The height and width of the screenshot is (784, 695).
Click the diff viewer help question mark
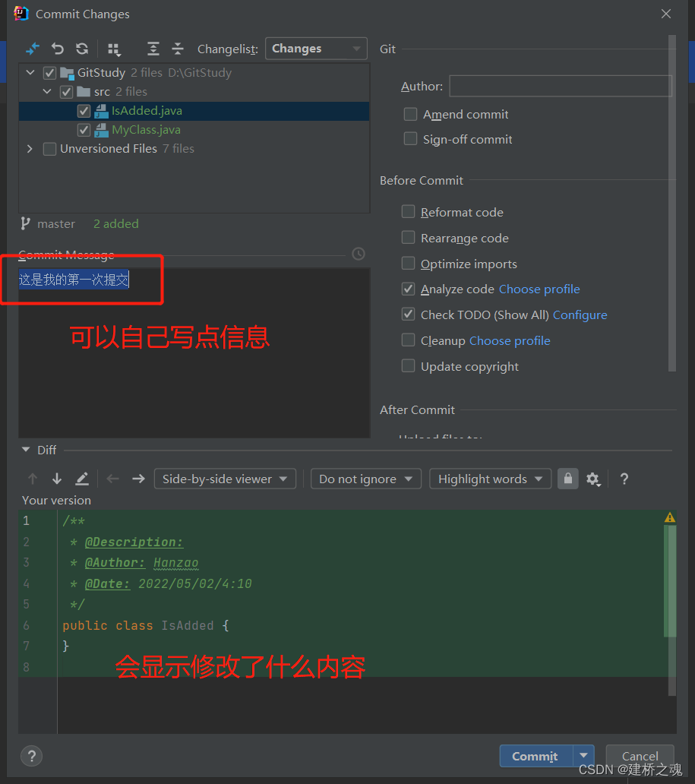(x=624, y=479)
